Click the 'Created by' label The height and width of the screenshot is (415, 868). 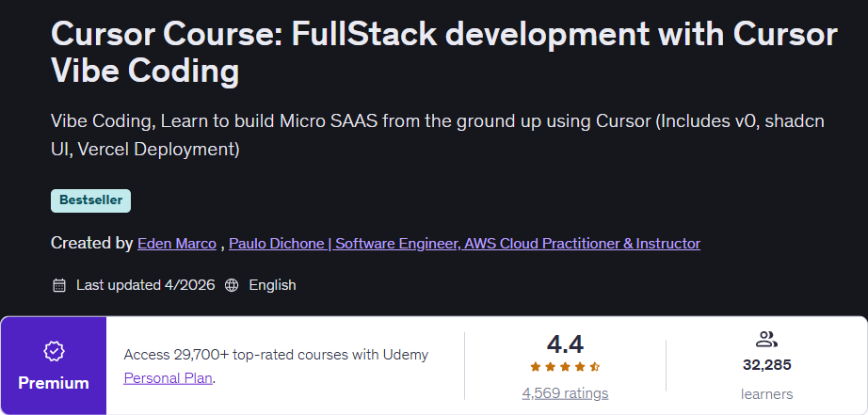tap(92, 244)
